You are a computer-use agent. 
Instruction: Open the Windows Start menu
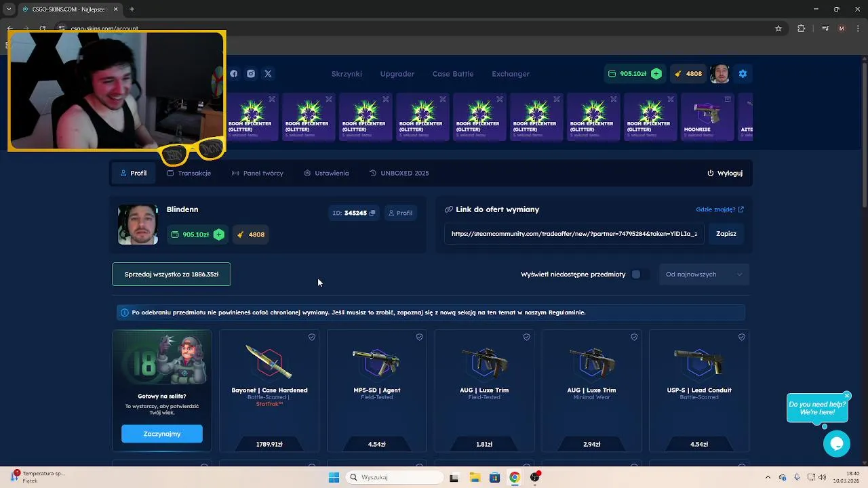click(334, 477)
